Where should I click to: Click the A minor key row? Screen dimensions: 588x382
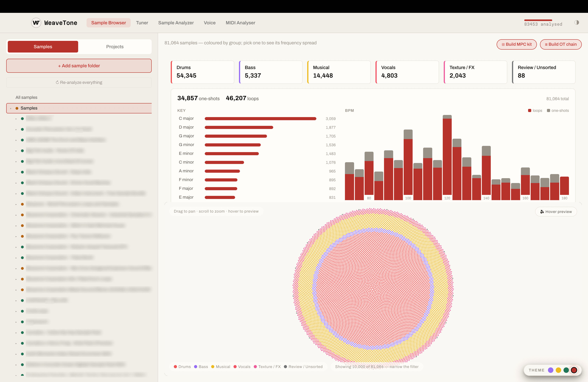(x=256, y=171)
